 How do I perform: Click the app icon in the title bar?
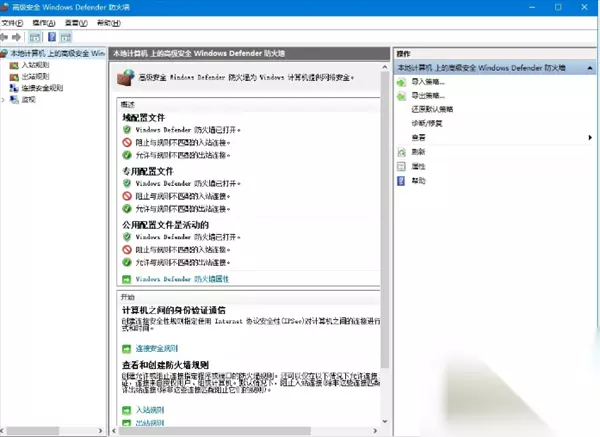5,7
